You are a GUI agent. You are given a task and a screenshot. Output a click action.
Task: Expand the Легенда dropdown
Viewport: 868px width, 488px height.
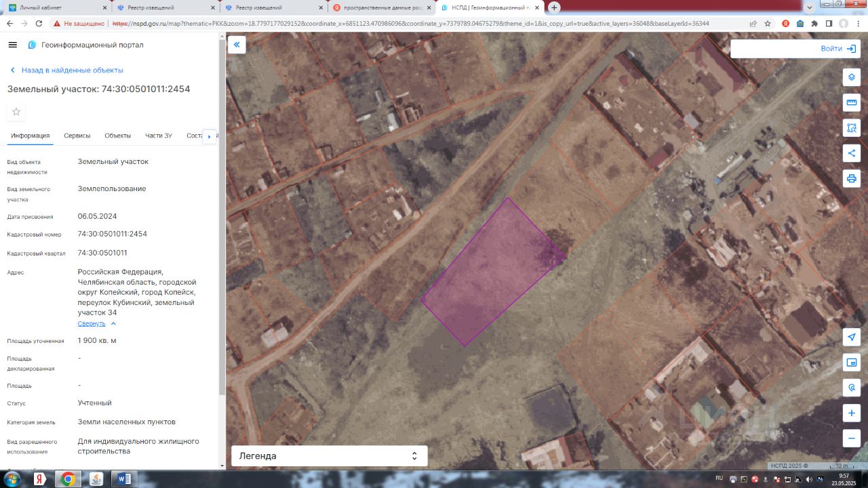click(x=330, y=456)
